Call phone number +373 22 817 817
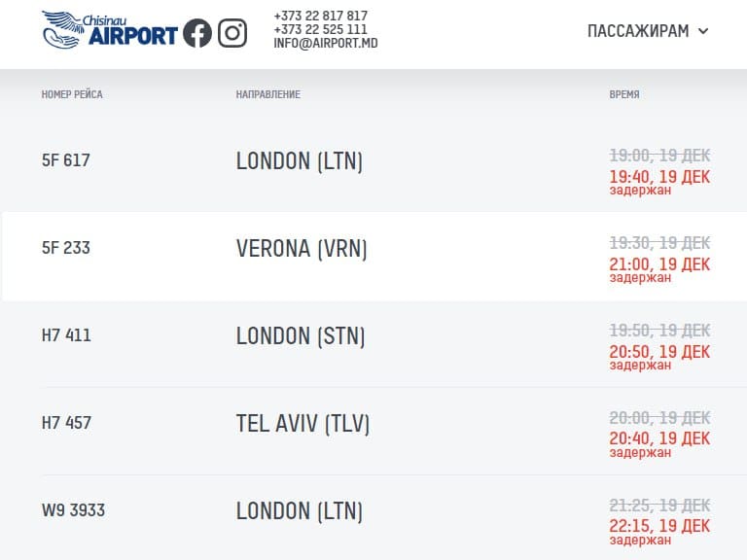Image resolution: width=747 pixels, height=560 pixels. coord(321,17)
